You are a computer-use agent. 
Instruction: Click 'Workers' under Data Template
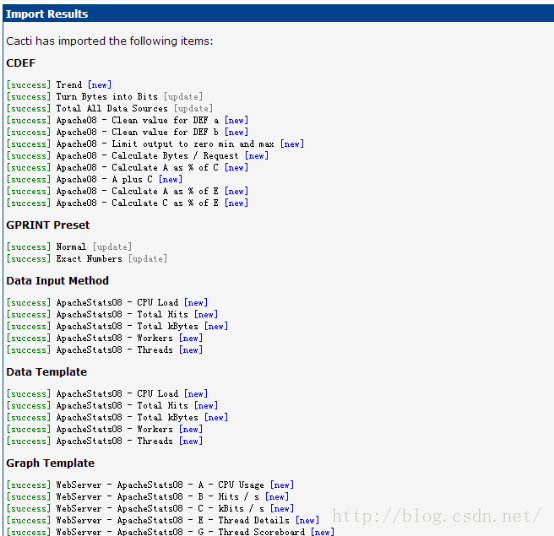click(x=155, y=429)
